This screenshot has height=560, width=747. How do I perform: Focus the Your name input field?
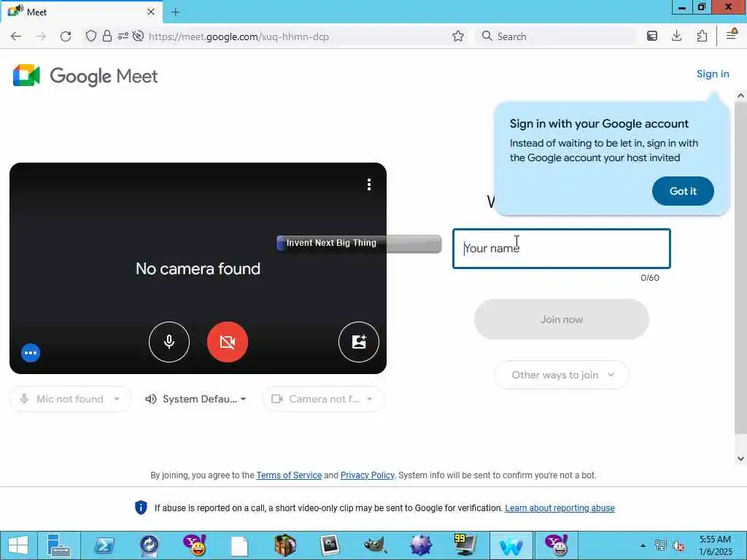pos(562,249)
